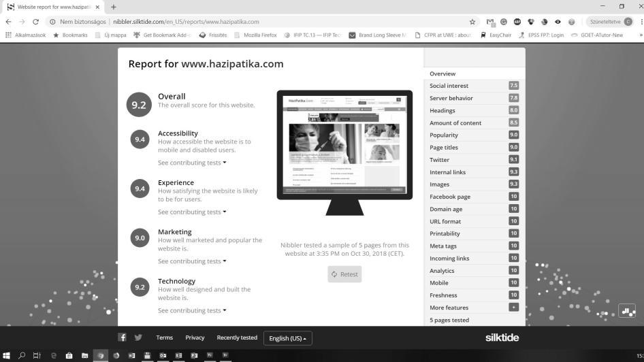This screenshot has height=362, width=644.
Task: Click the Overall 9.2 score circle
Action: coord(139,105)
